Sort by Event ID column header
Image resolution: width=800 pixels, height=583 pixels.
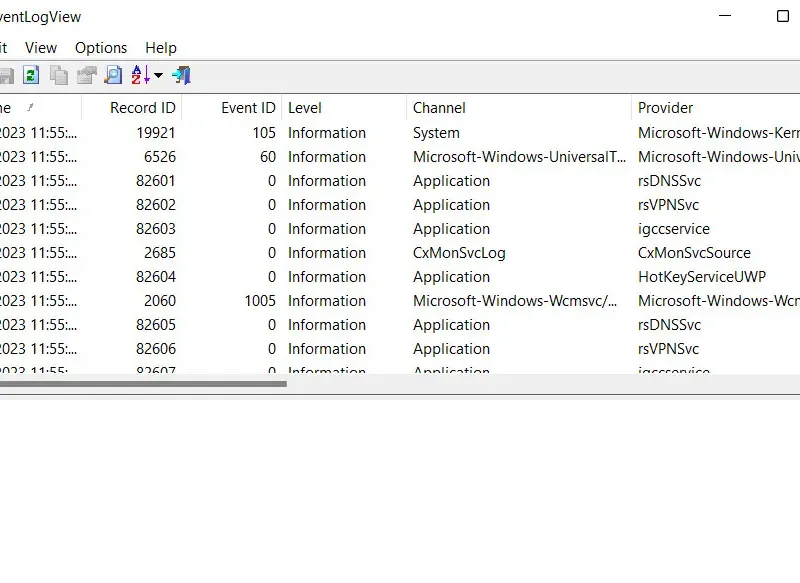click(x=232, y=108)
